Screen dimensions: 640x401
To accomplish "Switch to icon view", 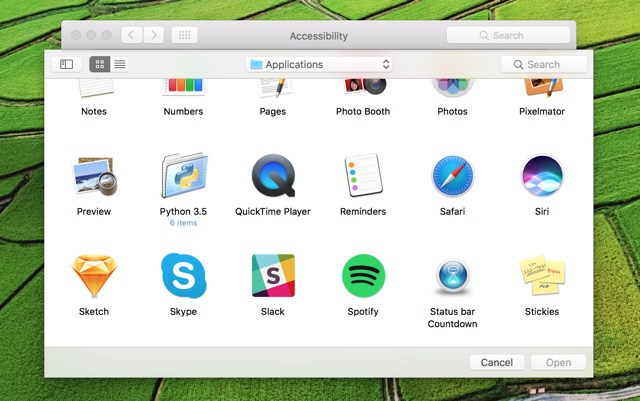I will [100, 64].
